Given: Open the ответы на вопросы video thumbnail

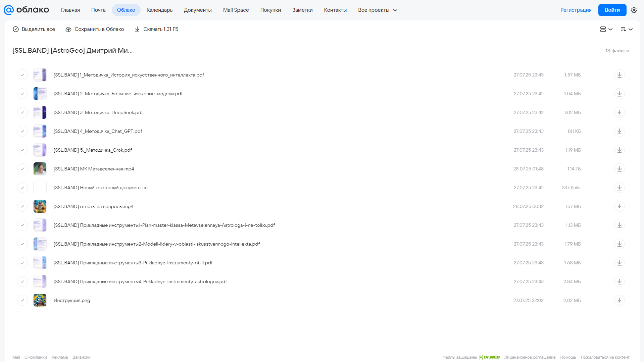Looking at the screenshot, I should click(40, 206).
